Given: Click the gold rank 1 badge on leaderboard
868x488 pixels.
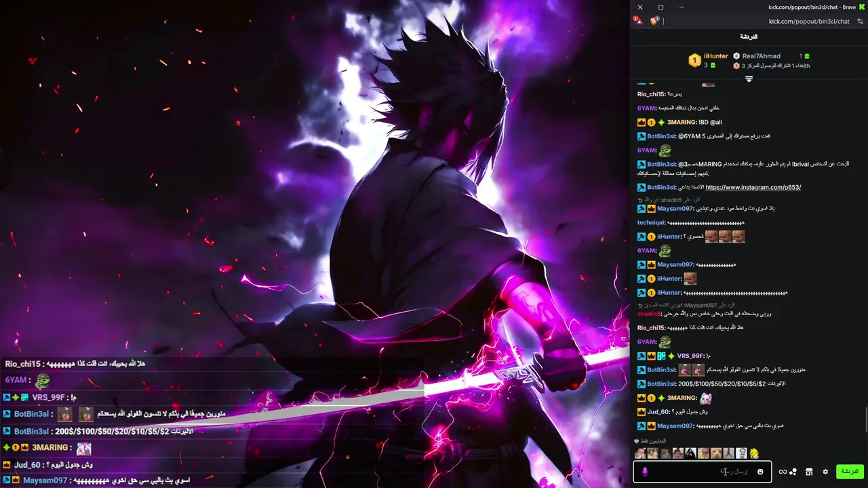Looking at the screenshot, I should [x=694, y=61].
